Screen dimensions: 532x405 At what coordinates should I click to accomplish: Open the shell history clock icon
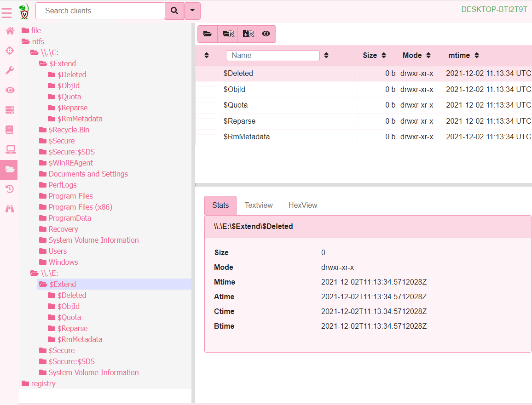[x=9, y=189]
